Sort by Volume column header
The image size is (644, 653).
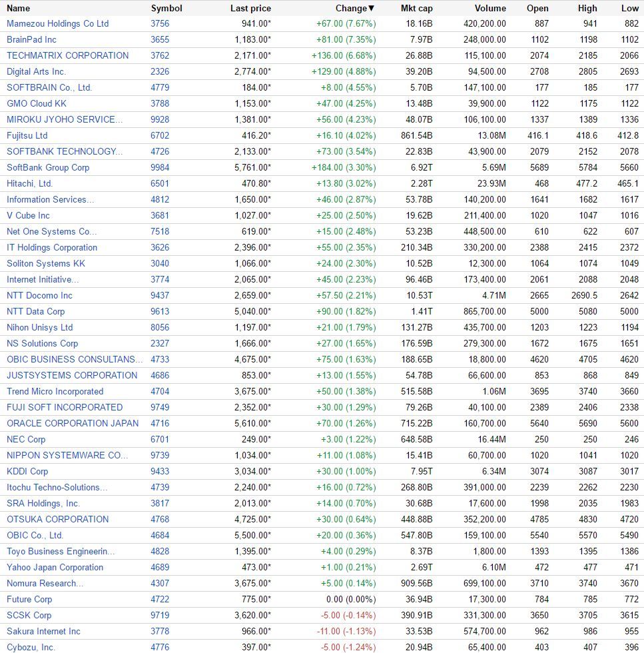(490, 8)
